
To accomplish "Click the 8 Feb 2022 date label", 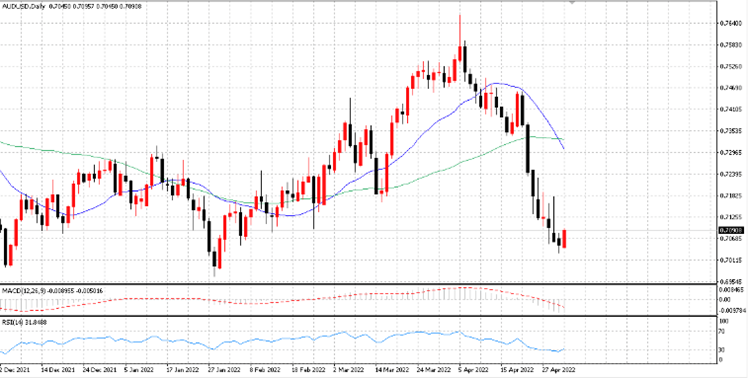I will [x=265, y=370].
